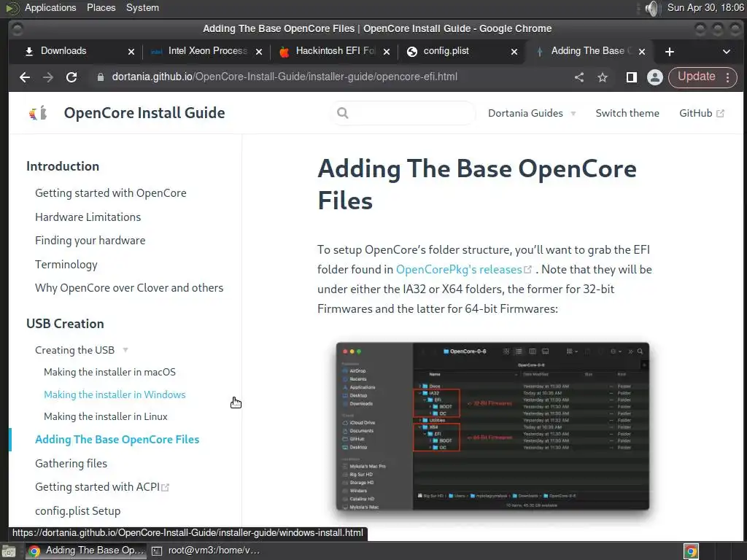Click the volume speaker icon

click(651, 8)
